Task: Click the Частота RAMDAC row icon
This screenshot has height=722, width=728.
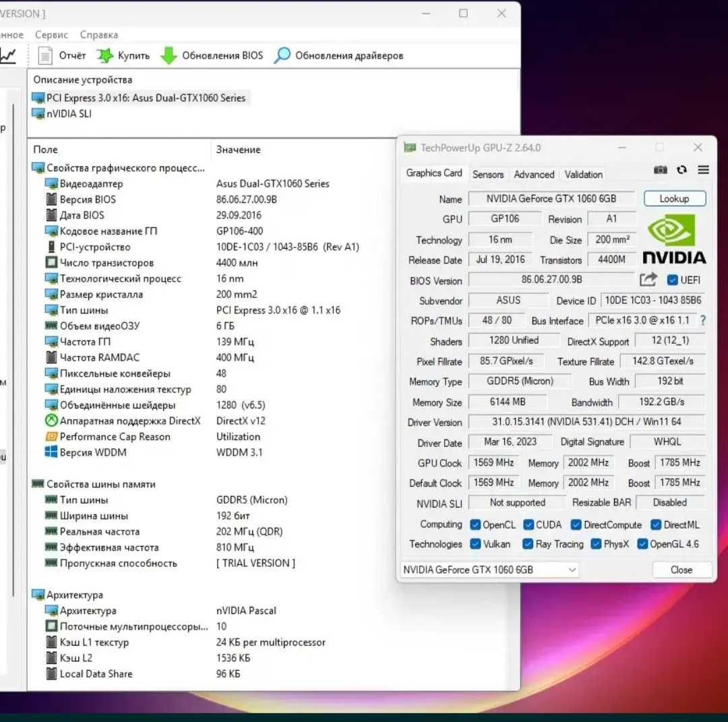Action: click(x=51, y=357)
